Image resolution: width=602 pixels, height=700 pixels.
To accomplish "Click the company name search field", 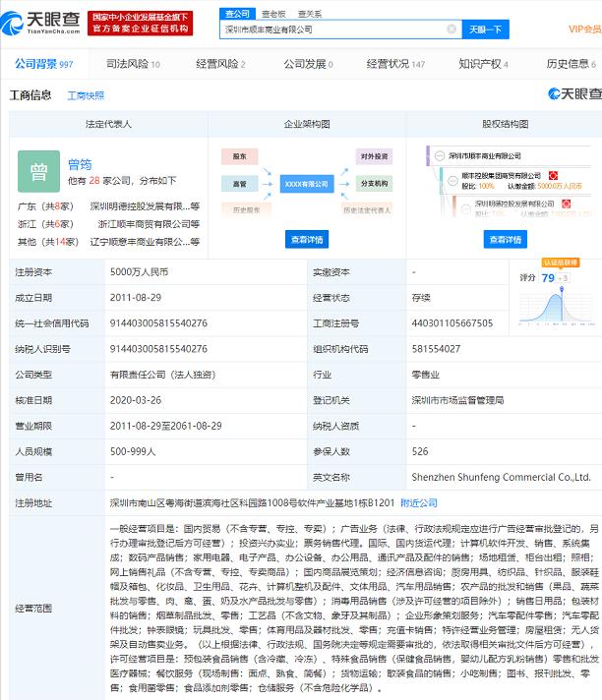I will click(340, 29).
